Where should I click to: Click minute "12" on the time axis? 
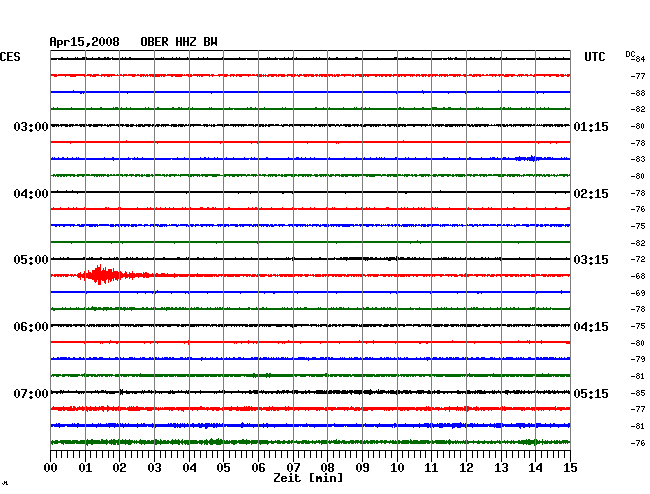466,468
